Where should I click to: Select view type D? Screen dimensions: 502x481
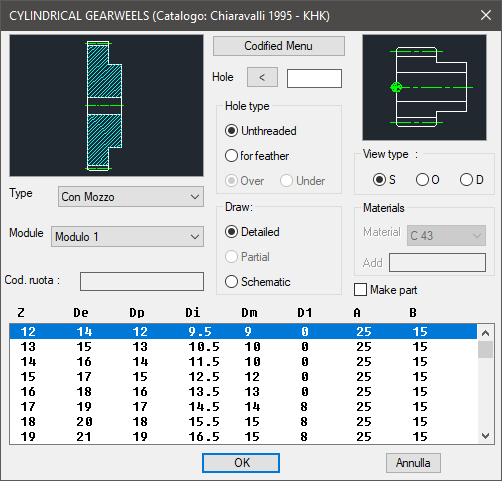pyautogui.click(x=472, y=180)
